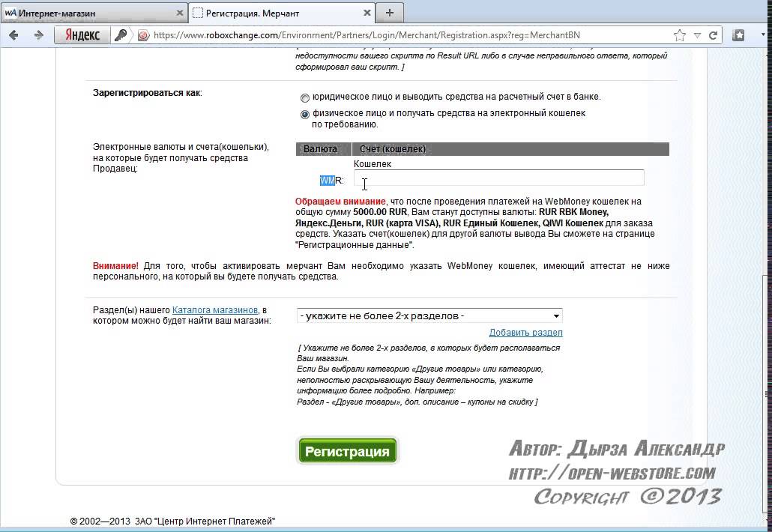Open a new tab with plus button
Image resolution: width=772 pixels, height=532 pixels.
390,13
